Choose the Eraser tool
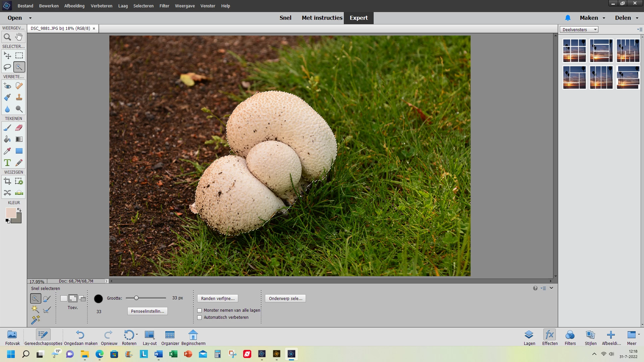The height and width of the screenshot is (362, 644). coord(19,128)
